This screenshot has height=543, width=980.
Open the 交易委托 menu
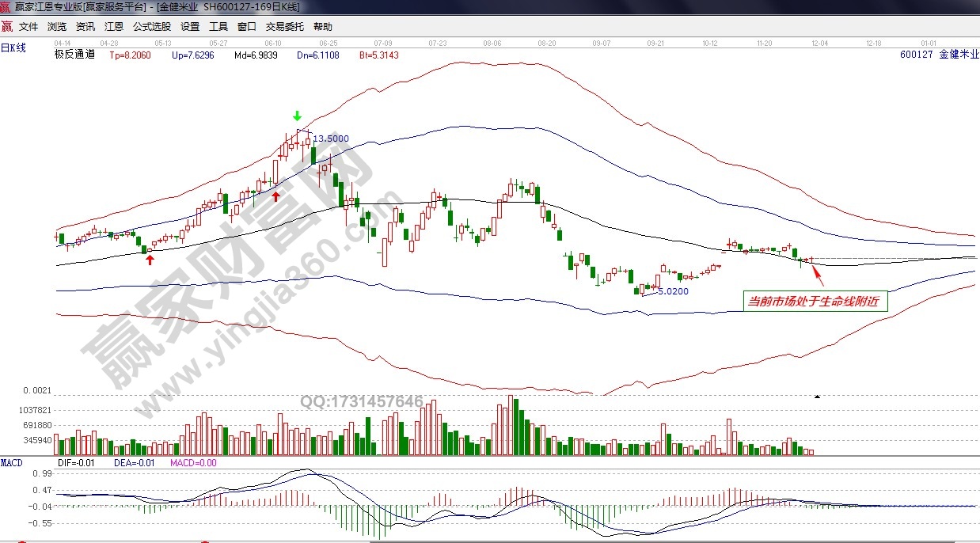pos(284,26)
